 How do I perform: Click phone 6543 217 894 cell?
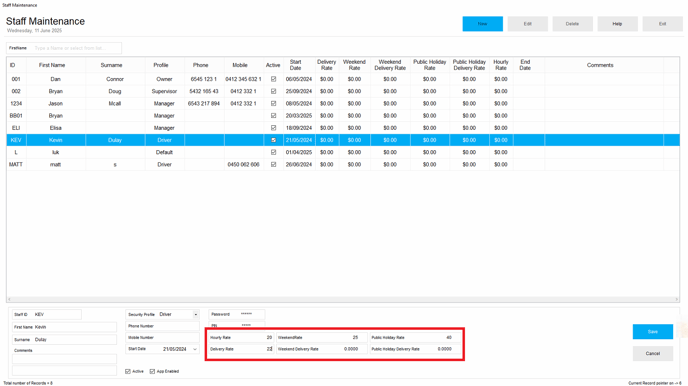[204, 104]
